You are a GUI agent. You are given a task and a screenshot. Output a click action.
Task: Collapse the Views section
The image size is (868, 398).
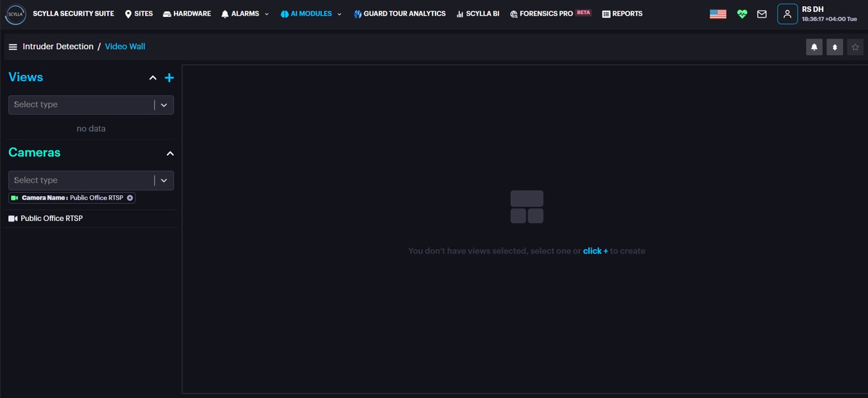click(153, 78)
